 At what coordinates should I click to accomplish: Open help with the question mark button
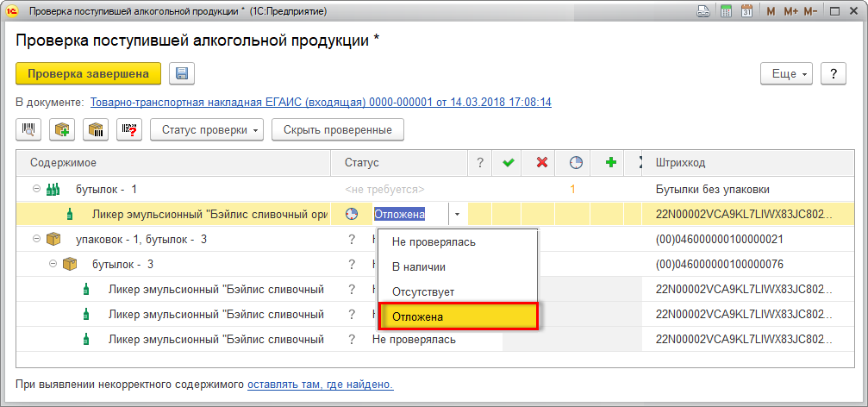tap(834, 73)
